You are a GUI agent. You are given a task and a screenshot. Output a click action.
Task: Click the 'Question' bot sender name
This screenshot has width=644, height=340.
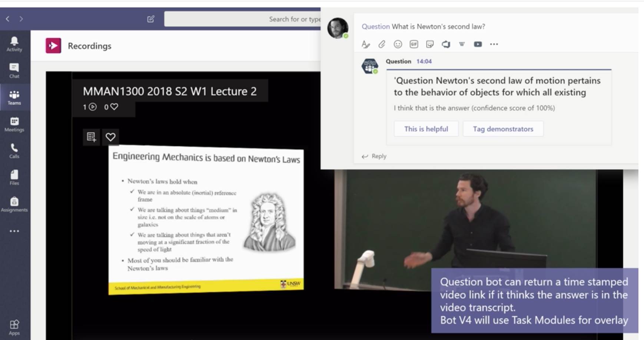[398, 61]
